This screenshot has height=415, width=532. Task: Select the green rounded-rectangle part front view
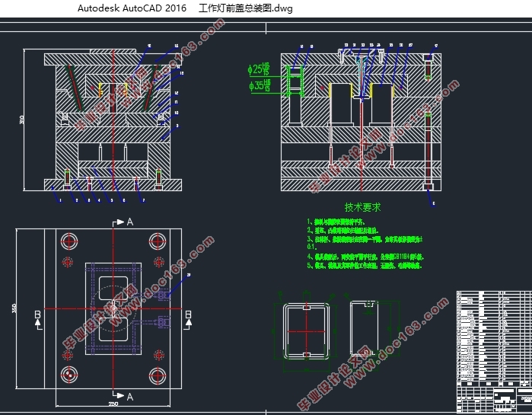(307, 331)
